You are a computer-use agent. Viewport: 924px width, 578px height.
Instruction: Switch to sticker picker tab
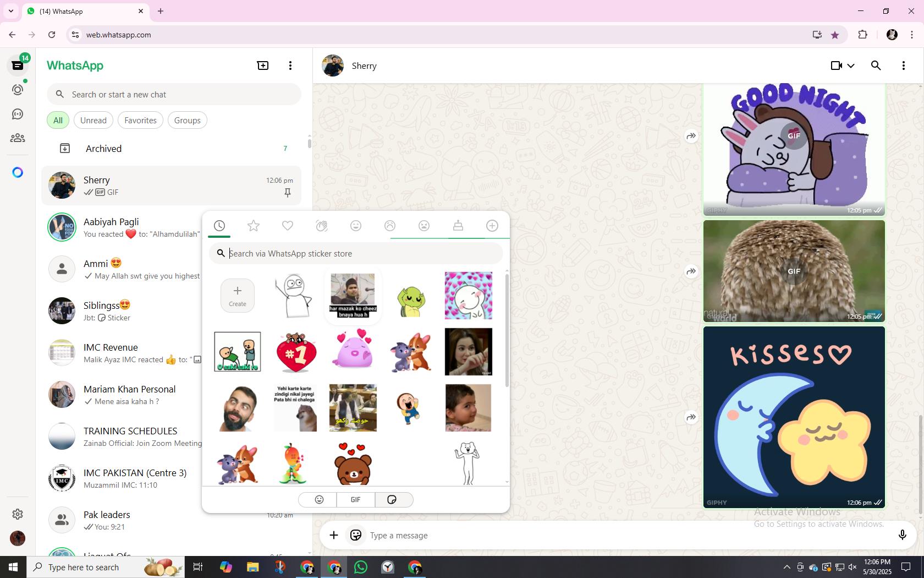point(393,499)
